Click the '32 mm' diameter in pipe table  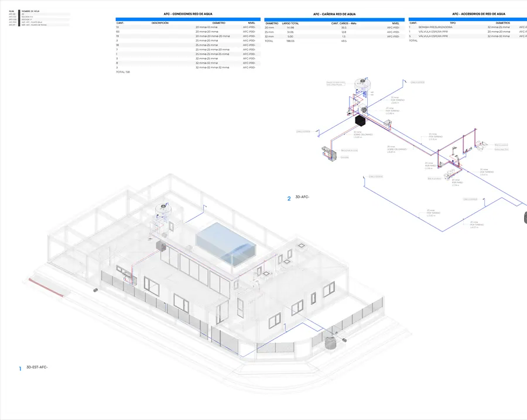click(x=269, y=37)
